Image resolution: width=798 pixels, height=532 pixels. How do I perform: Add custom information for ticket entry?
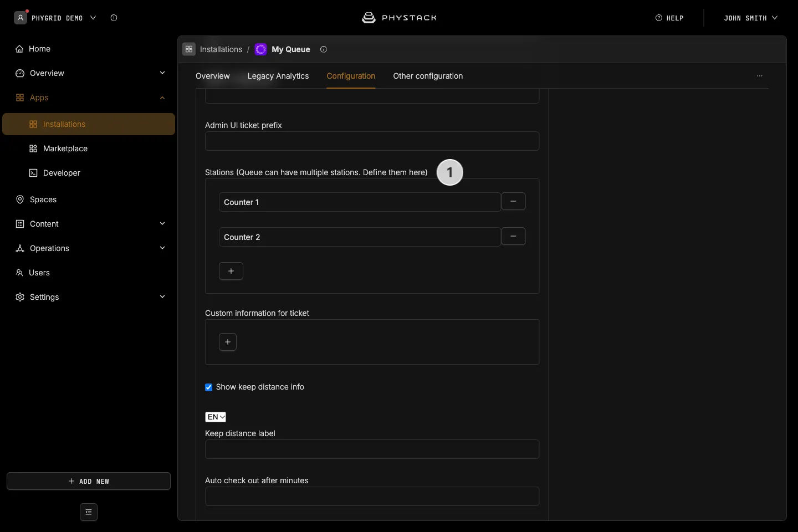pyautogui.click(x=228, y=342)
